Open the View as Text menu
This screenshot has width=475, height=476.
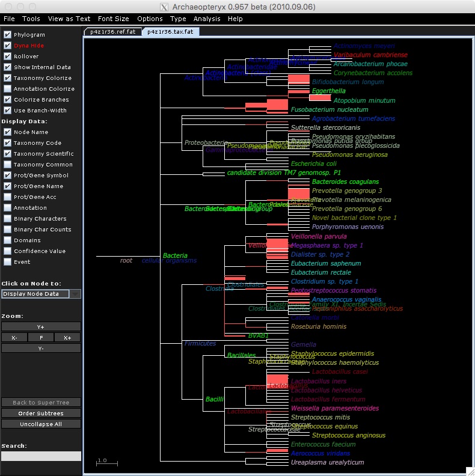69,19
